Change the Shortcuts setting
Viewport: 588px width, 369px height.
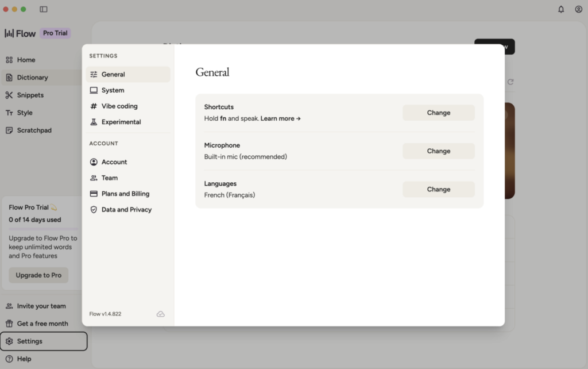tap(438, 113)
